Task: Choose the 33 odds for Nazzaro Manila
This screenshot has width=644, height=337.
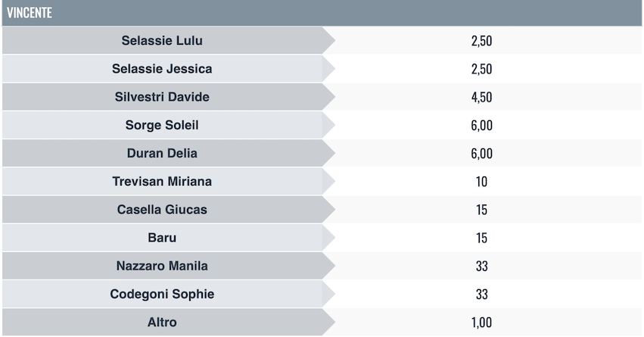Action: [x=481, y=266]
